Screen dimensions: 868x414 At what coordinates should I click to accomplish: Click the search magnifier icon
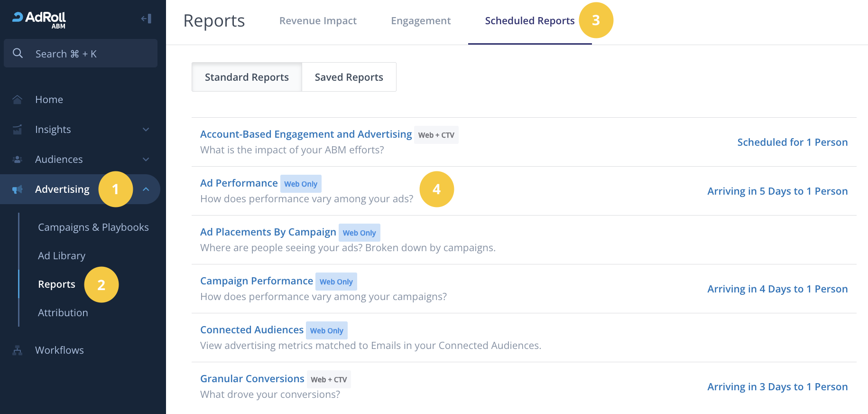click(x=18, y=53)
